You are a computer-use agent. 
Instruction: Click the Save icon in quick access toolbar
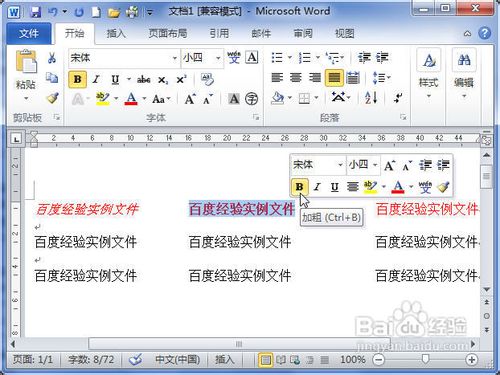click(36, 12)
